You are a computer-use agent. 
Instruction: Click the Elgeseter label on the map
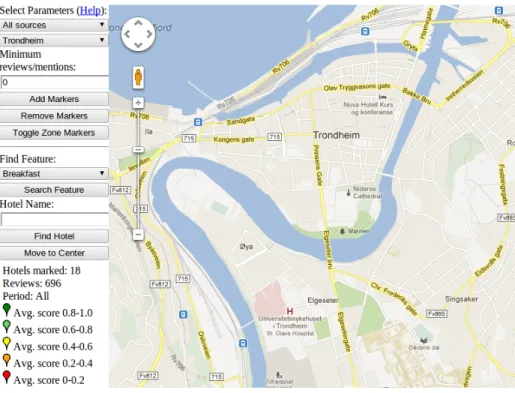(x=322, y=300)
